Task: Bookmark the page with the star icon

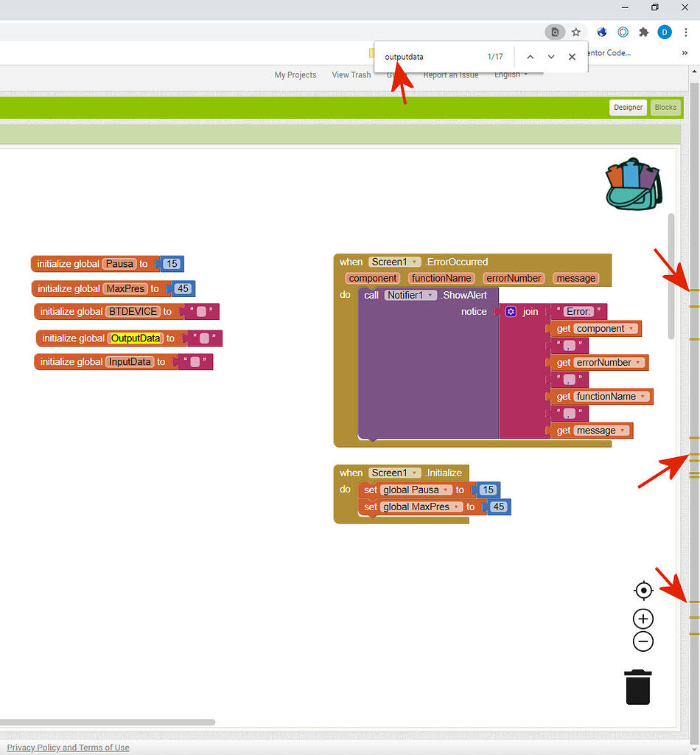Action: [x=575, y=32]
